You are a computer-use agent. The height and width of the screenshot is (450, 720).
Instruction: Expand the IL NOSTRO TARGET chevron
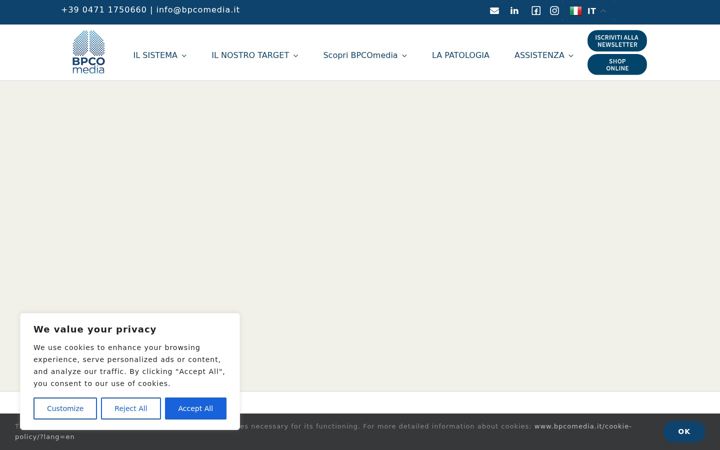[x=296, y=56]
